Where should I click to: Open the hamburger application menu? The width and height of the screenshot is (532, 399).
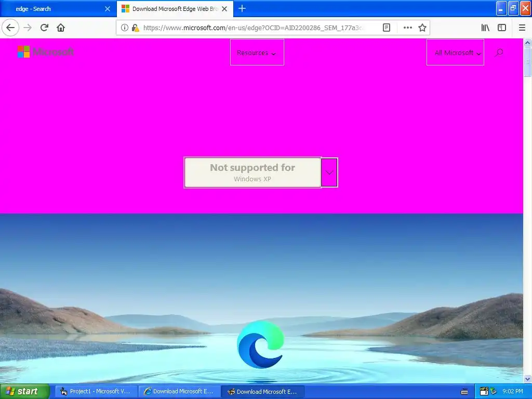pyautogui.click(x=522, y=28)
